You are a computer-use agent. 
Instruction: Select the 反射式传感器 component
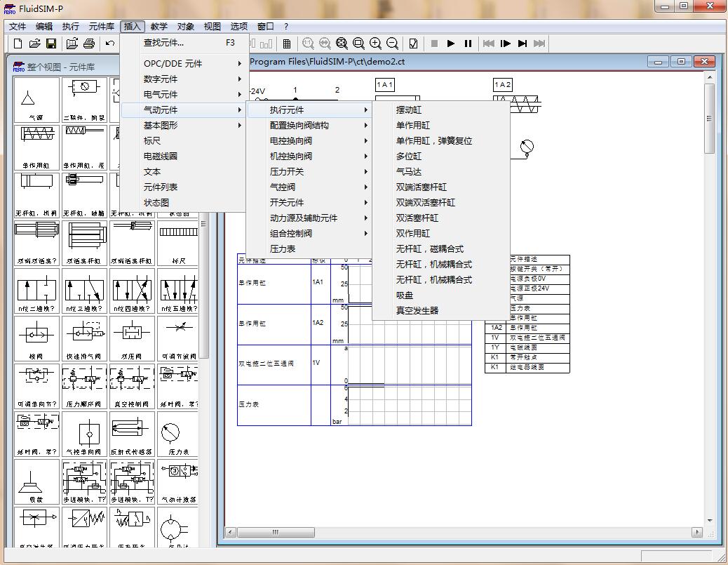(x=132, y=435)
